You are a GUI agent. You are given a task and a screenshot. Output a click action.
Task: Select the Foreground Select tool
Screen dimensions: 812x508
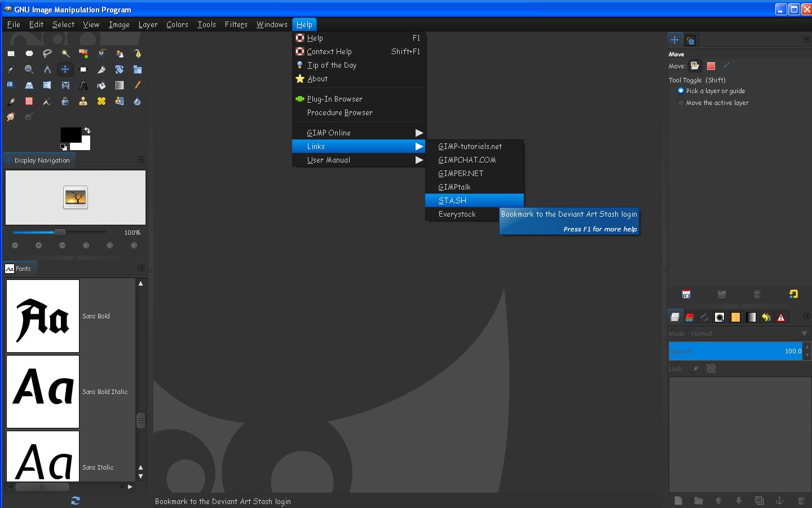(120, 54)
